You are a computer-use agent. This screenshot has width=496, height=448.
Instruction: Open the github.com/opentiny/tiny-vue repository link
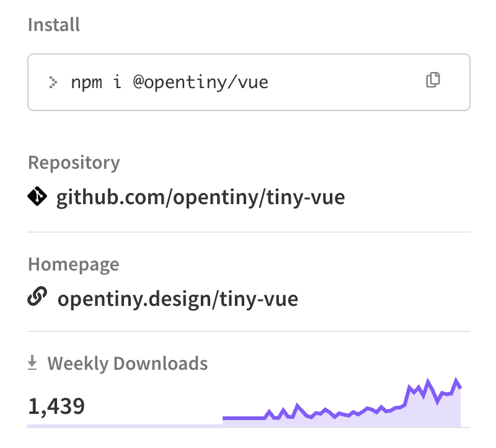coord(200,197)
